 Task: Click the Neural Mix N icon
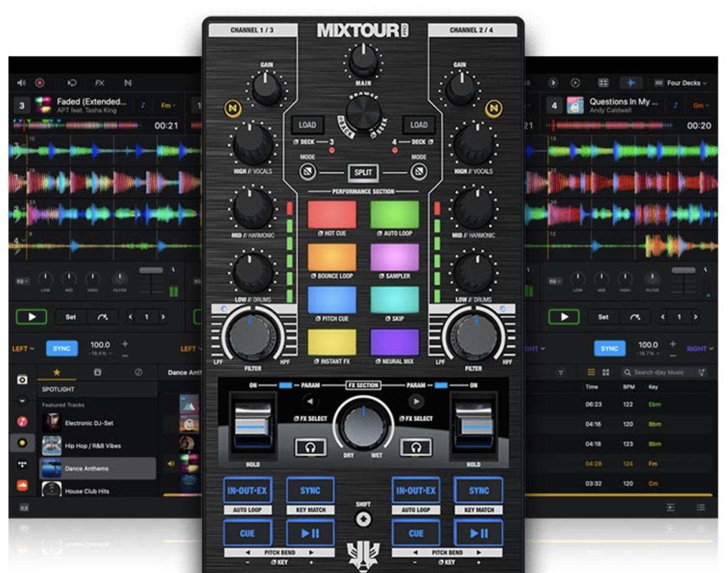128,83
